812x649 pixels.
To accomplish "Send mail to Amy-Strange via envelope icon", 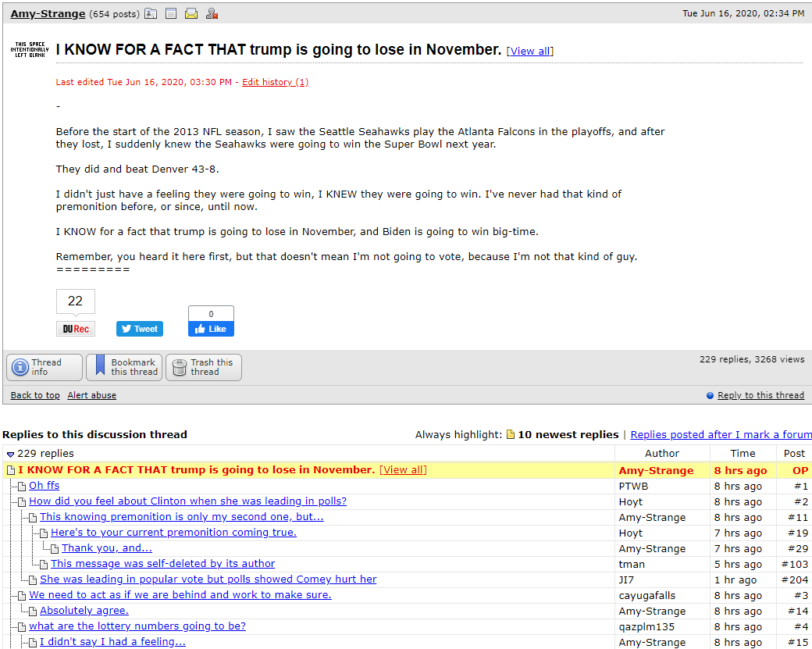I will [x=191, y=14].
